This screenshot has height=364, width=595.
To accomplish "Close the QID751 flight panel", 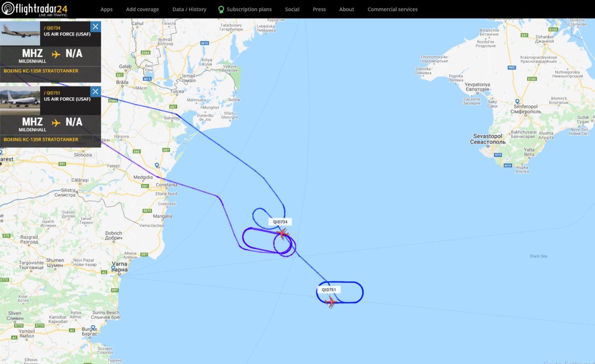I will [96, 92].
